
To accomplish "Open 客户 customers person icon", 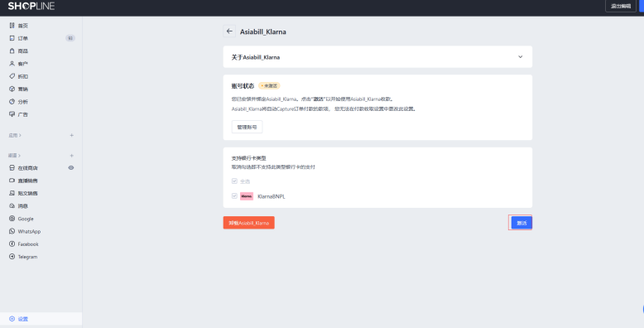I will (x=12, y=64).
